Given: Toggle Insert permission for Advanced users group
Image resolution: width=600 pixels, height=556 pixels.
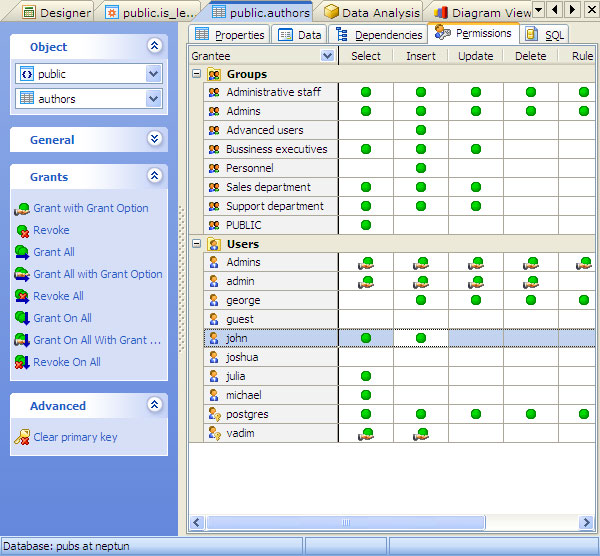Looking at the screenshot, I should (421, 130).
